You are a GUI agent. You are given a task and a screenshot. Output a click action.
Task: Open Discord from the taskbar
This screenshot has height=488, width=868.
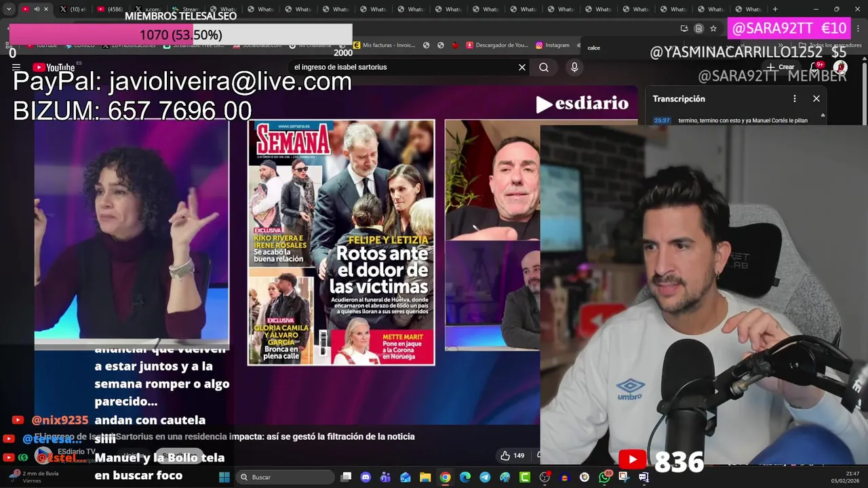pos(366,477)
